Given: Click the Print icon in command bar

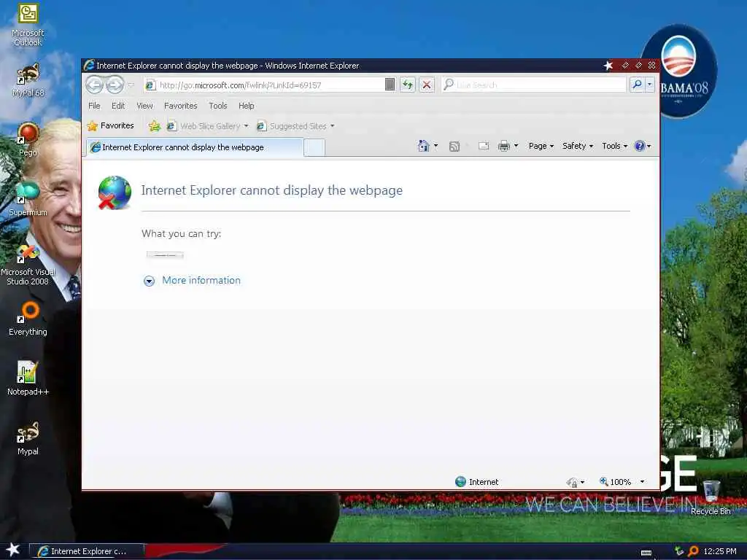Looking at the screenshot, I should coord(503,146).
